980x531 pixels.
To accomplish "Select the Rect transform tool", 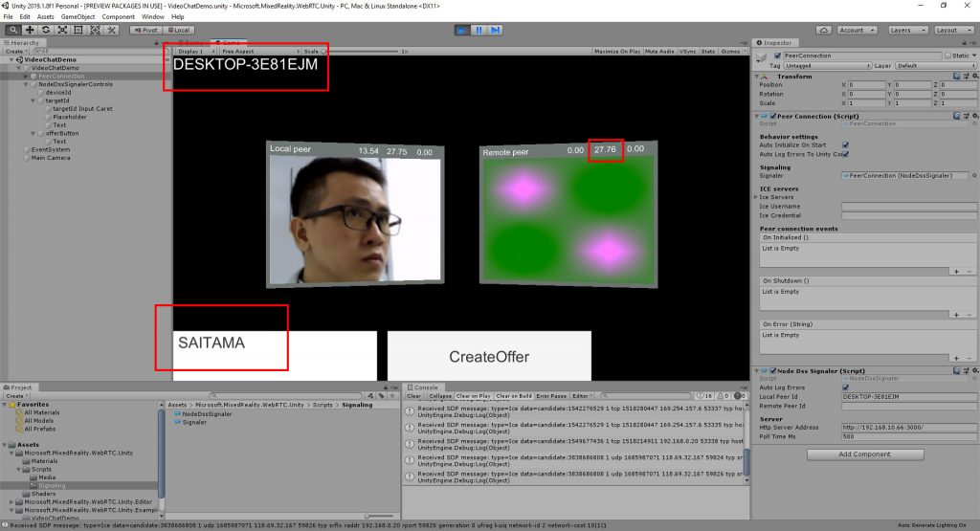I will coord(78,30).
